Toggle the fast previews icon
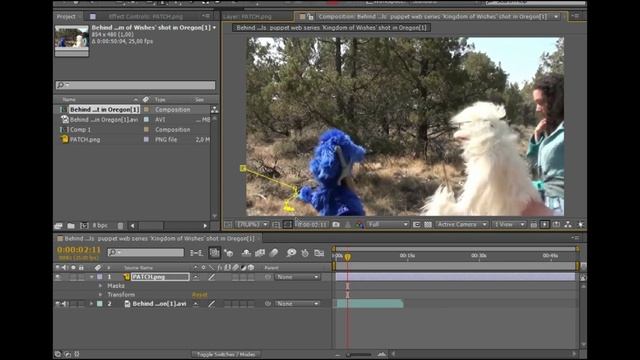Viewport: 640px width, 360px height. [545, 224]
